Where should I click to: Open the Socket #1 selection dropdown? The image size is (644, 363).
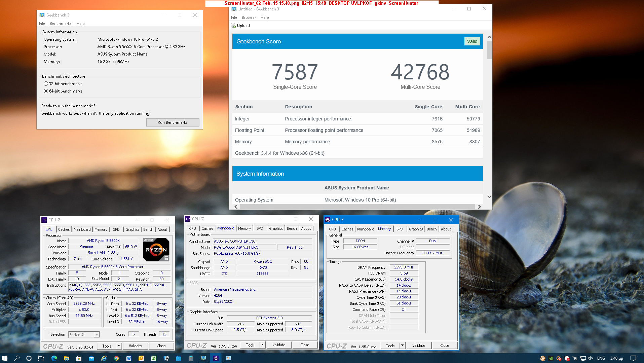[x=97, y=335]
